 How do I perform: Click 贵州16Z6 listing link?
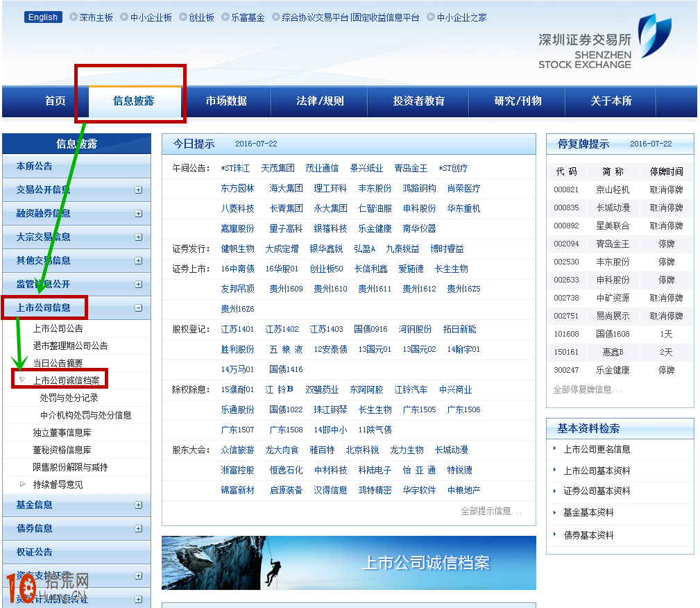coord(237,309)
